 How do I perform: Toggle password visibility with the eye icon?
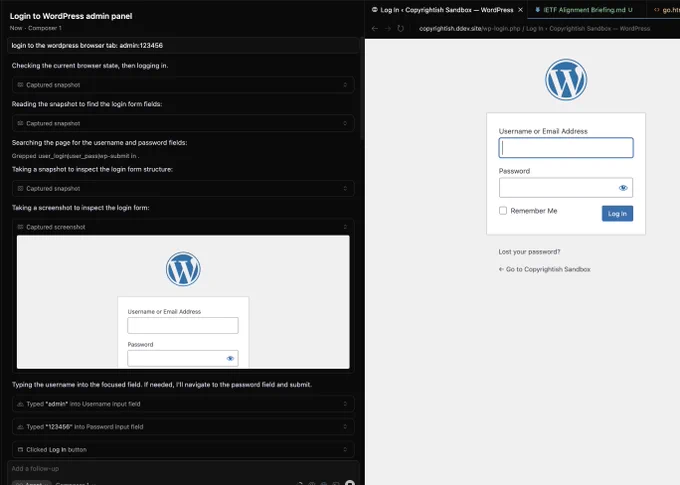coord(623,188)
